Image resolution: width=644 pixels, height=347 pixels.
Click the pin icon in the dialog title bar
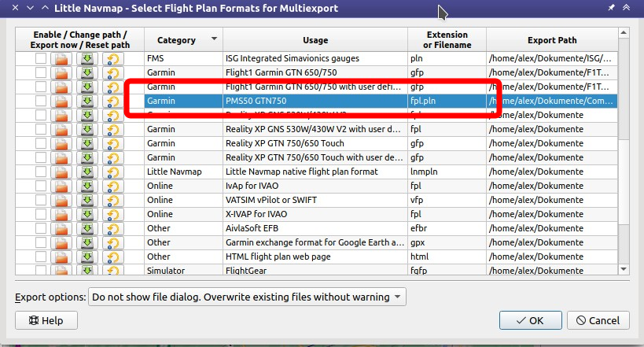(x=611, y=7)
